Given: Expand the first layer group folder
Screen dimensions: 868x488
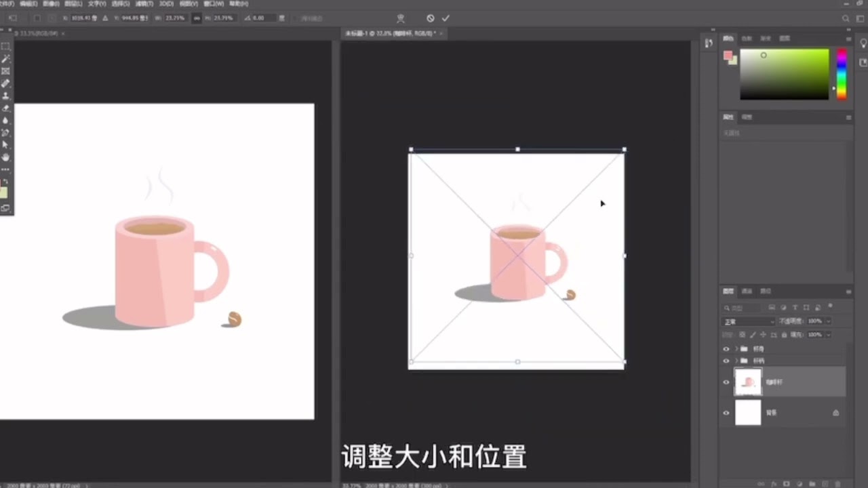Looking at the screenshot, I should coord(736,349).
